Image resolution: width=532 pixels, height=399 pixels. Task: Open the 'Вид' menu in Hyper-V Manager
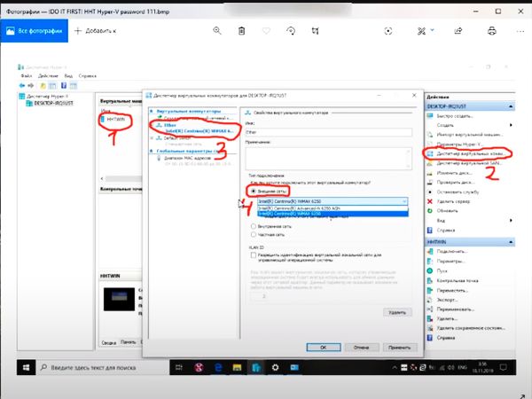pos(68,75)
